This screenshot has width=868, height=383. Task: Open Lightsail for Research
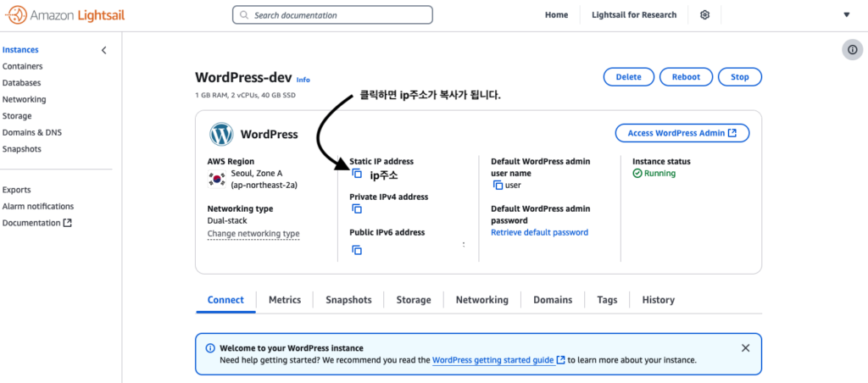[634, 15]
